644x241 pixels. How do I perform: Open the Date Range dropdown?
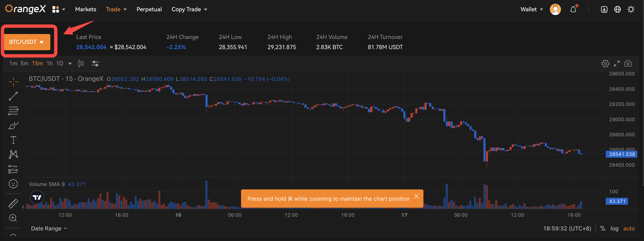pyautogui.click(x=49, y=228)
